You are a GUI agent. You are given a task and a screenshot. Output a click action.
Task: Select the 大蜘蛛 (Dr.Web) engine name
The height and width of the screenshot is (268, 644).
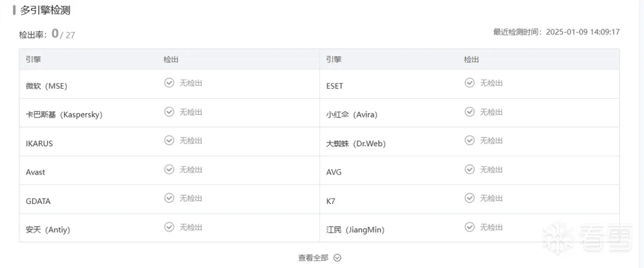point(356,143)
